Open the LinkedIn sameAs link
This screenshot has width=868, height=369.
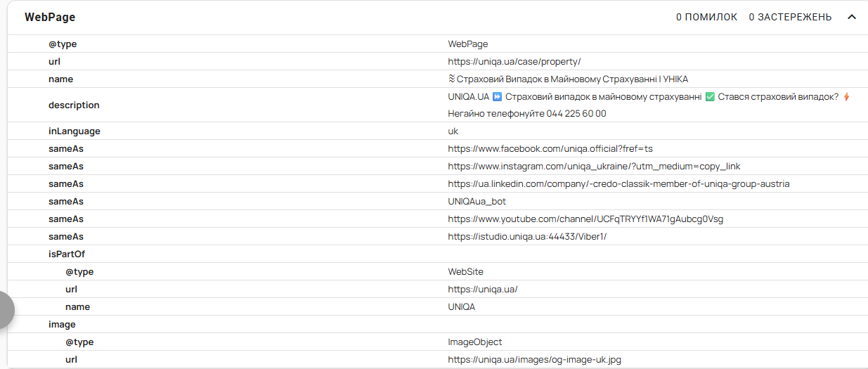(618, 183)
